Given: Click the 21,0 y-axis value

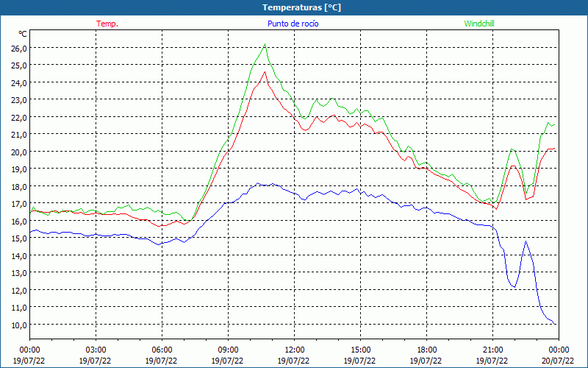Looking at the screenshot, I should tap(19, 135).
